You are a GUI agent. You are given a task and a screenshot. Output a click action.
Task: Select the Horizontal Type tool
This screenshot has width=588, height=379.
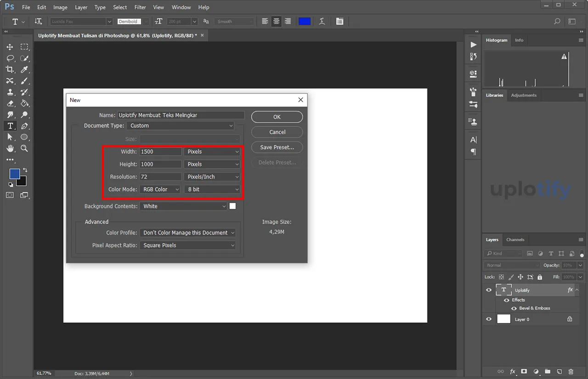10,126
